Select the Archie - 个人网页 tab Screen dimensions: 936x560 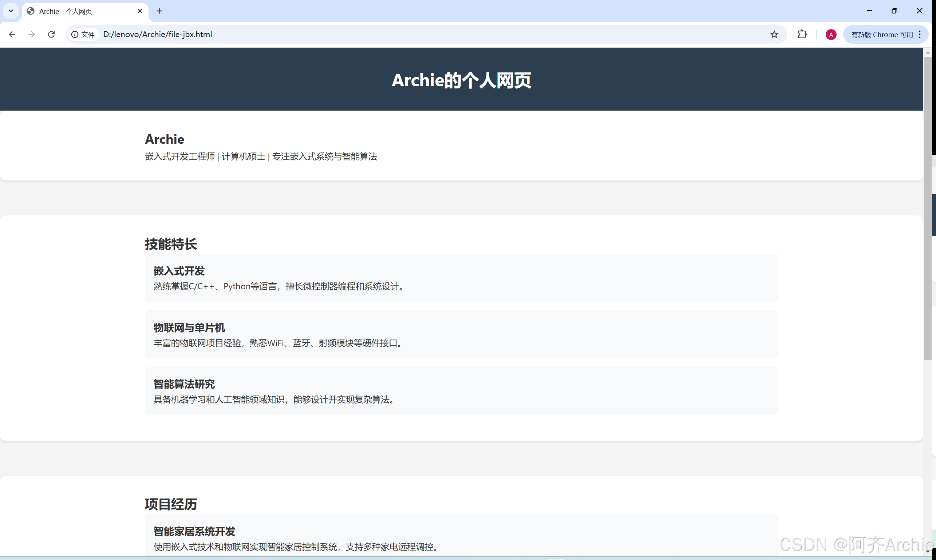75,11
